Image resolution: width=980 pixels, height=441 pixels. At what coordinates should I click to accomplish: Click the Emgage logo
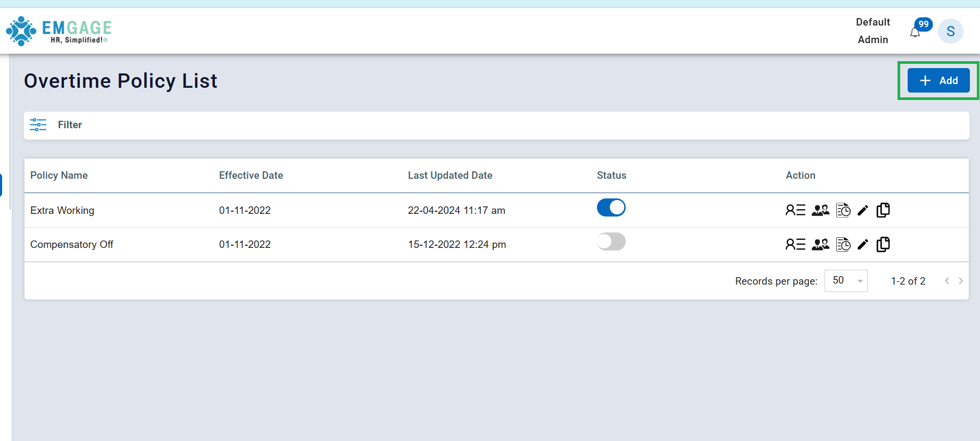tap(59, 31)
